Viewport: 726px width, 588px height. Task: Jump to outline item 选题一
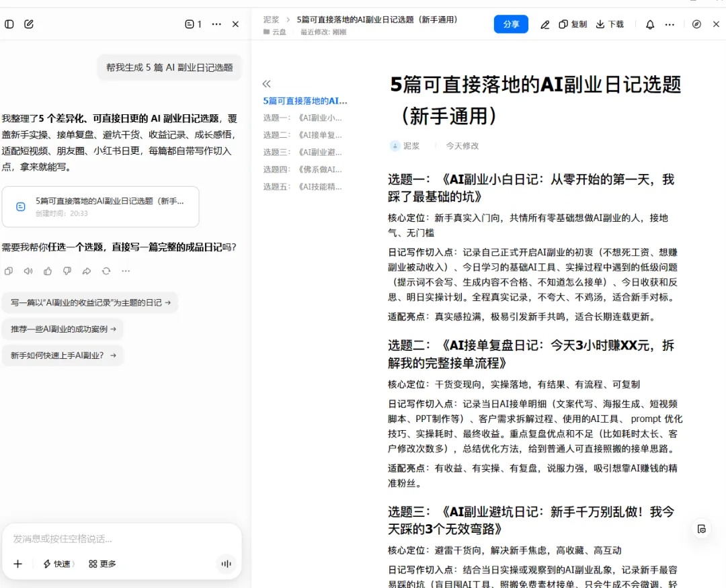tap(302, 118)
